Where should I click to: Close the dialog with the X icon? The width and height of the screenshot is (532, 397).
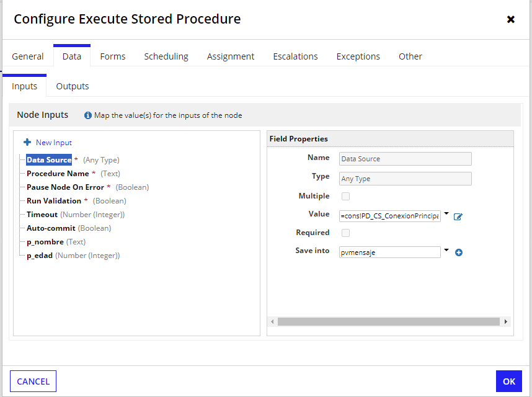(511, 19)
